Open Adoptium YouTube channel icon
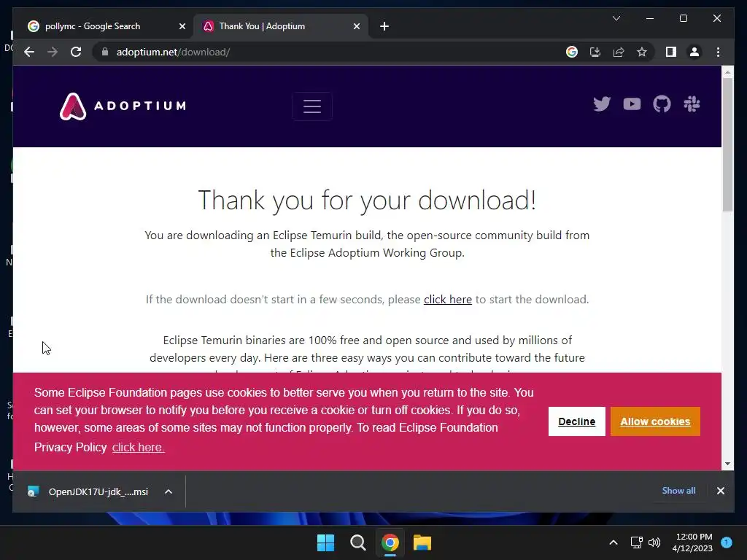This screenshot has width=747, height=560. point(632,104)
